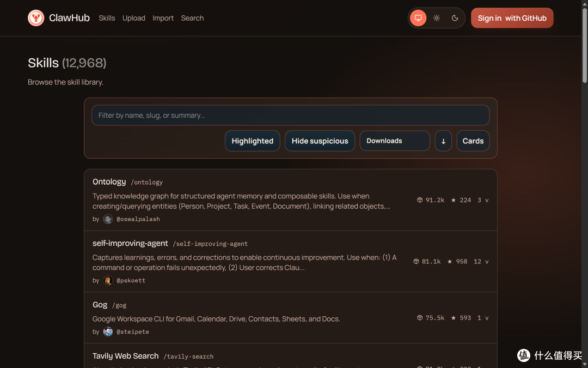The width and height of the screenshot is (588, 368).
Task: Open the Downloads sort dropdown
Action: [395, 141]
